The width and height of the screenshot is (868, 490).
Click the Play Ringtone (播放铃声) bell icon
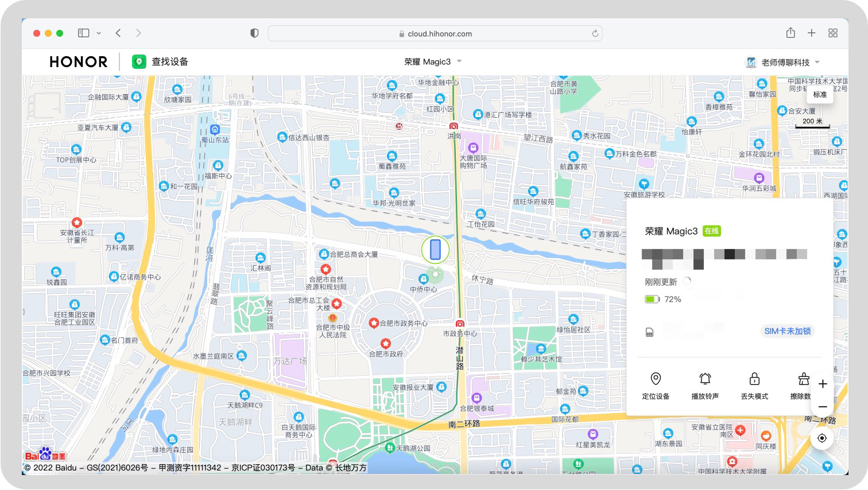click(705, 379)
